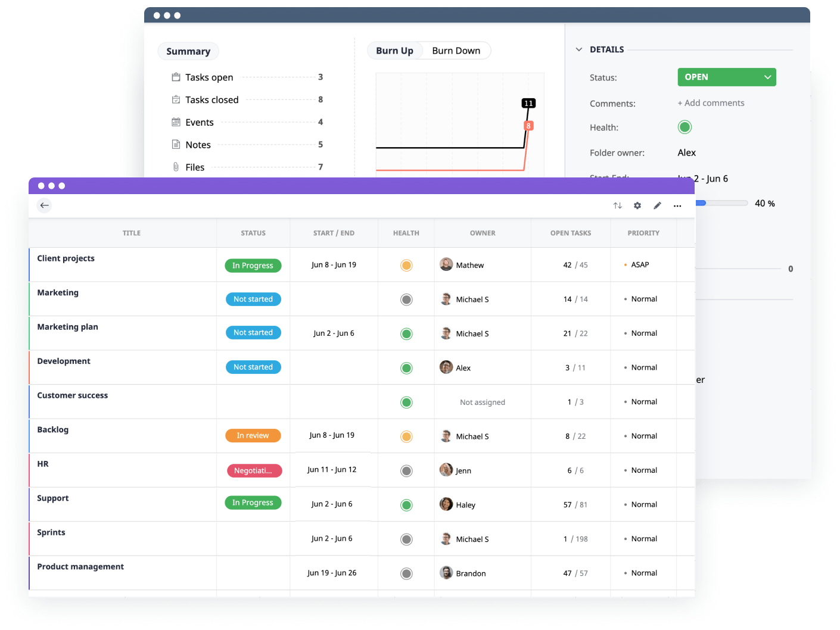Screen dimensions: 840x630
Task: Click the Add comments link
Action: pyautogui.click(x=711, y=102)
